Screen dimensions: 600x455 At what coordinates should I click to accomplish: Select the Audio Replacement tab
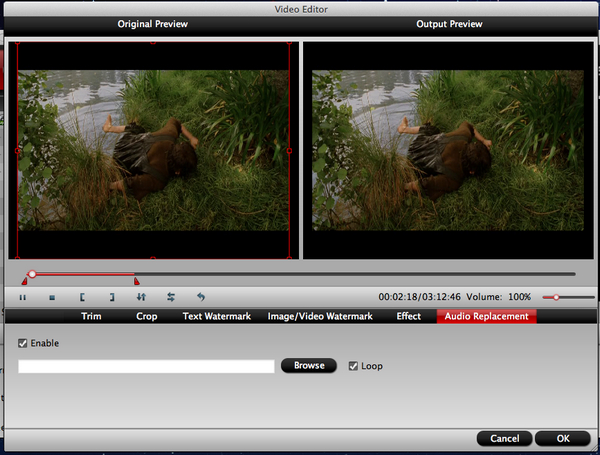pyautogui.click(x=486, y=316)
